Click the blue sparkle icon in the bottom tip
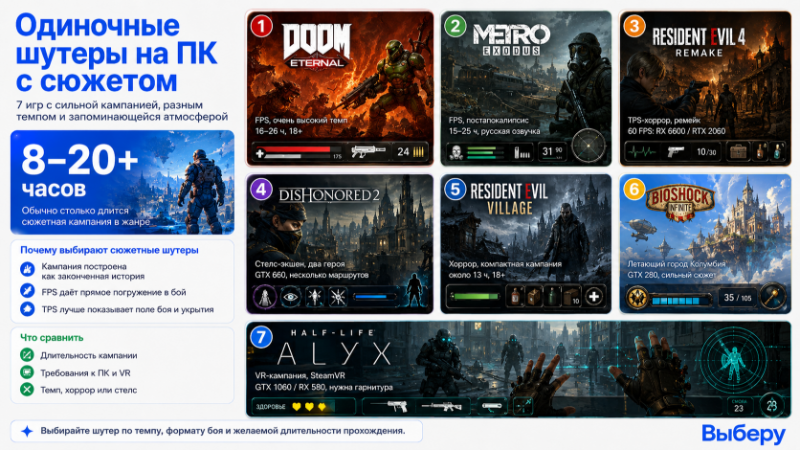The width and height of the screenshot is (800, 450). tap(27, 431)
